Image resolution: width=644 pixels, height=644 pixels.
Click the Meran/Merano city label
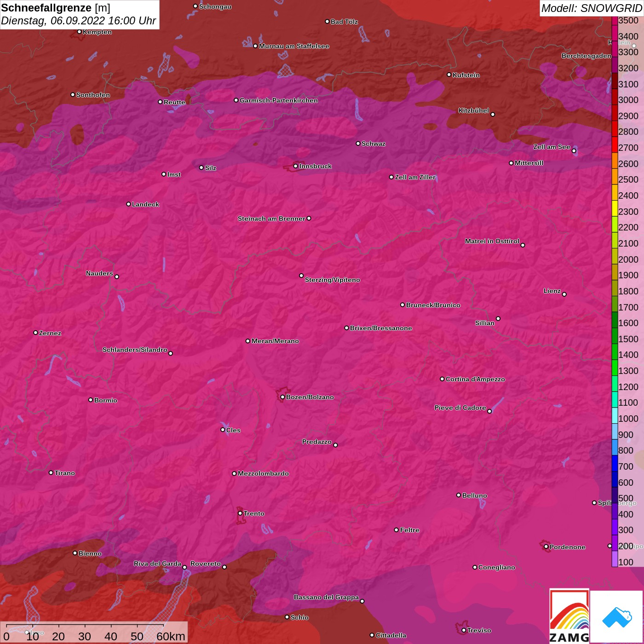pyautogui.click(x=275, y=341)
